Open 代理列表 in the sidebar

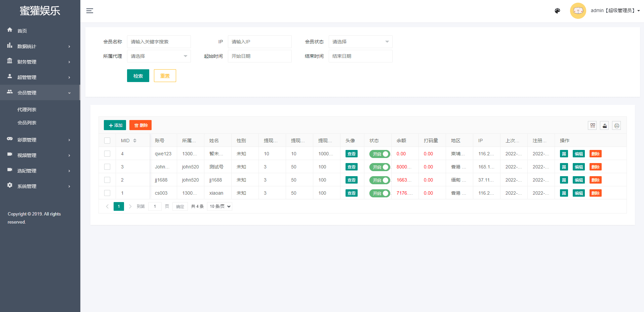[x=27, y=110]
